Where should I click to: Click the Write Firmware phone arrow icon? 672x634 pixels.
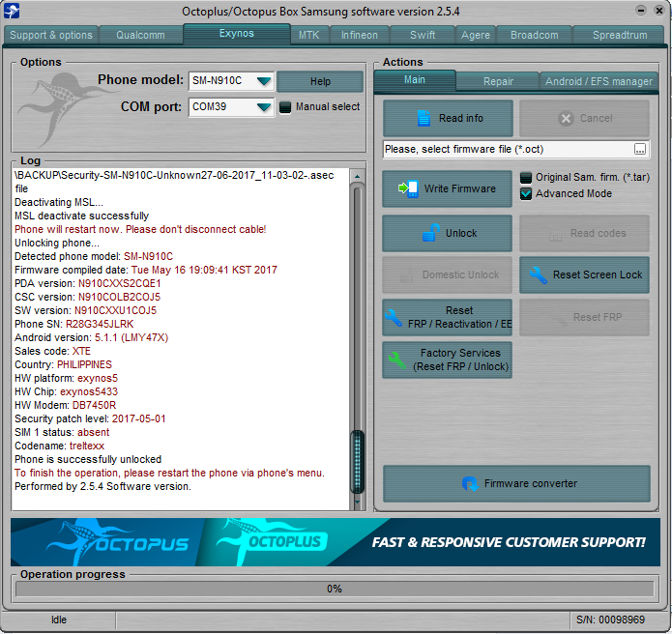pyautogui.click(x=408, y=188)
